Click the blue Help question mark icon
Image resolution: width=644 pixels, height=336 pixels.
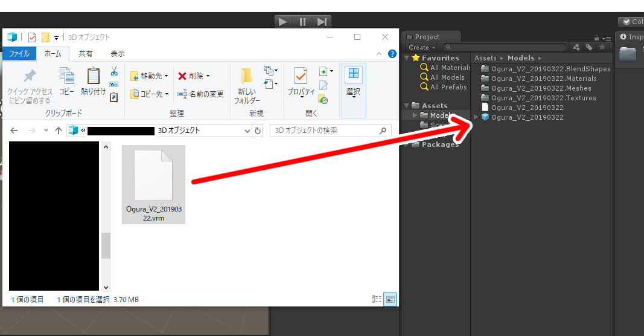click(392, 54)
